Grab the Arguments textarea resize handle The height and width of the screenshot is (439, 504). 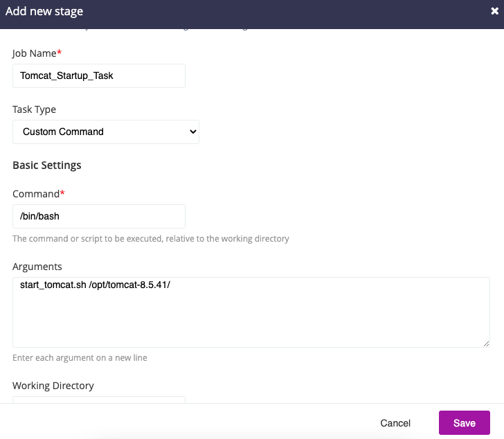coord(487,343)
